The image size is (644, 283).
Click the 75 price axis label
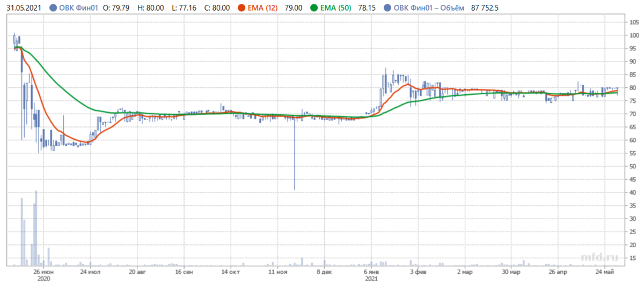point(633,101)
